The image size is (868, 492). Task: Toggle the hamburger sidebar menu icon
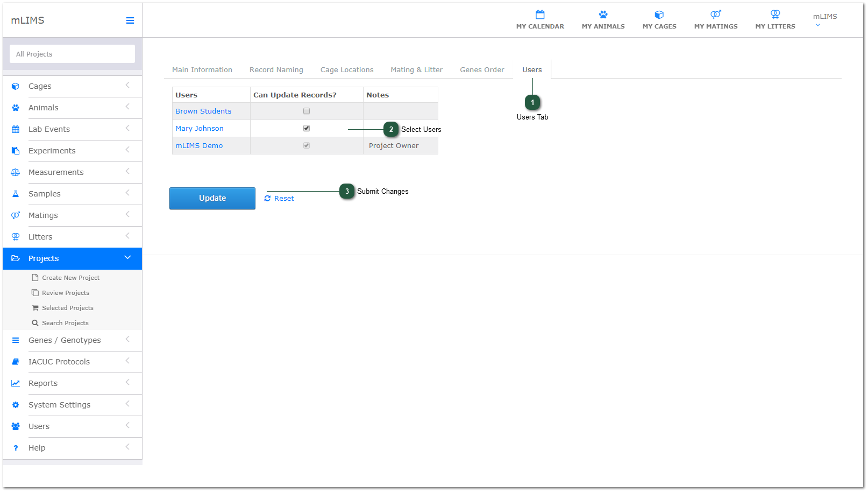[130, 20]
